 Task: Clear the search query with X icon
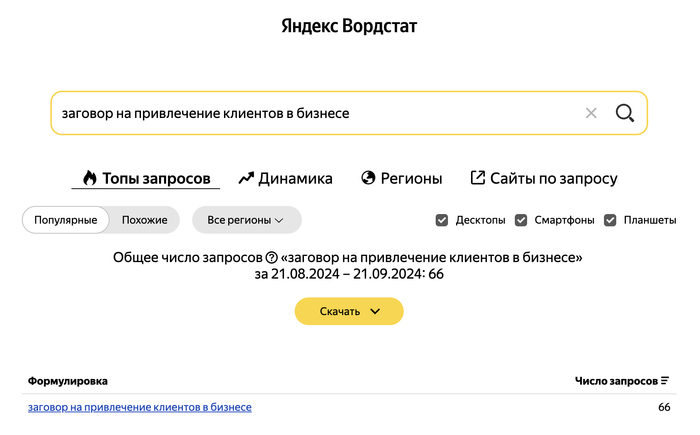(591, 113)
